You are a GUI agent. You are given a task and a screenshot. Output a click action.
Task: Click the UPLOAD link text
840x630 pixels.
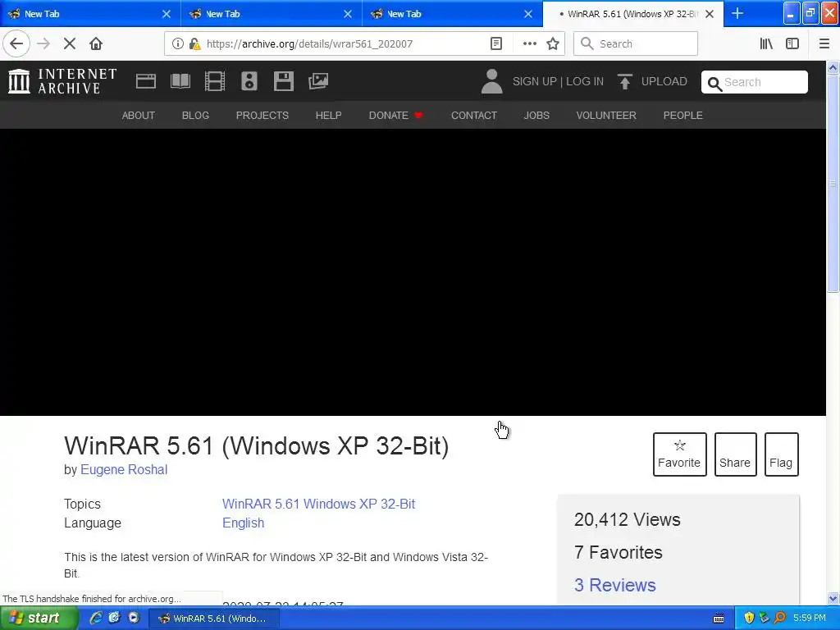coord(664,81)
